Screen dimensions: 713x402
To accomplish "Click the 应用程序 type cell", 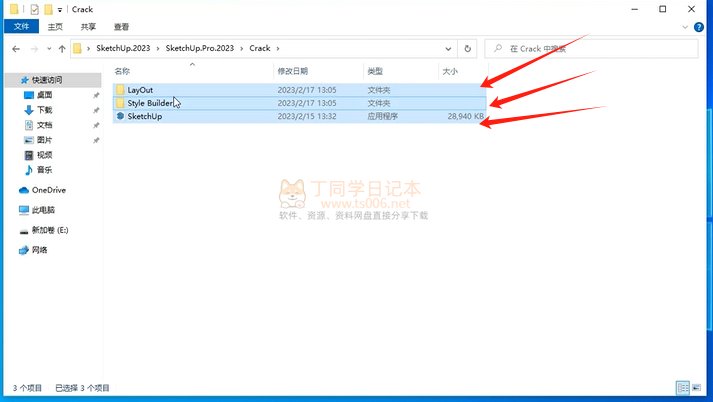I will 382,116.
